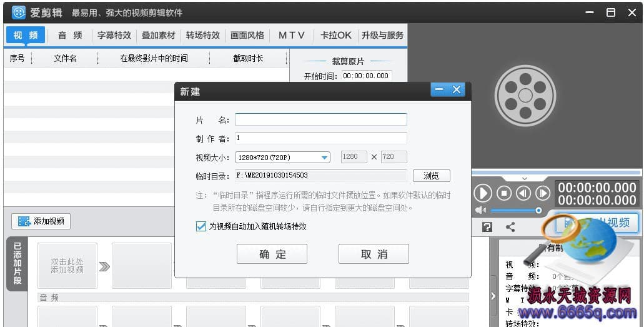Open the 视频大小 dropdown
Image resolution: width=644 pixels, height=327 pixels.
pos(282,157)
